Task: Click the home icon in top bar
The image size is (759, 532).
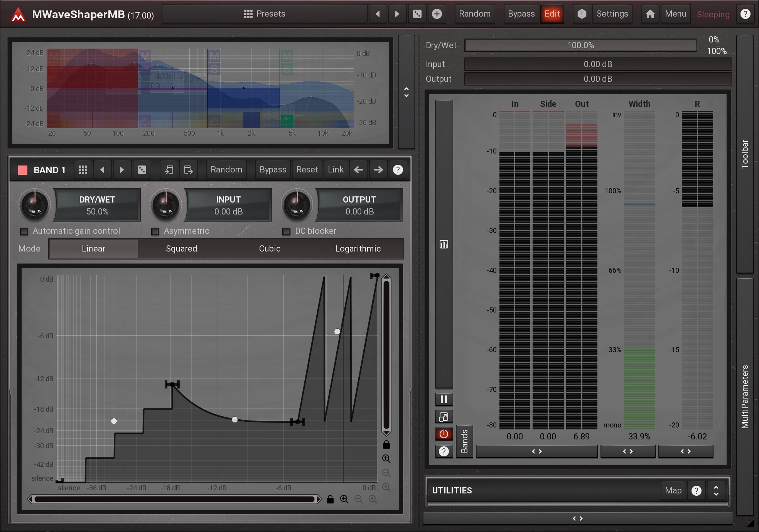Action: [650, 14]
